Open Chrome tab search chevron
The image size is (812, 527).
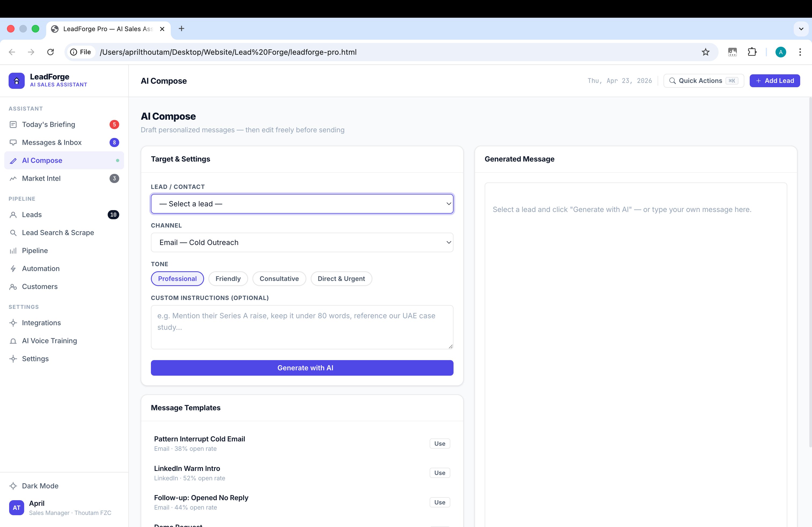click(x=801, y=29)
